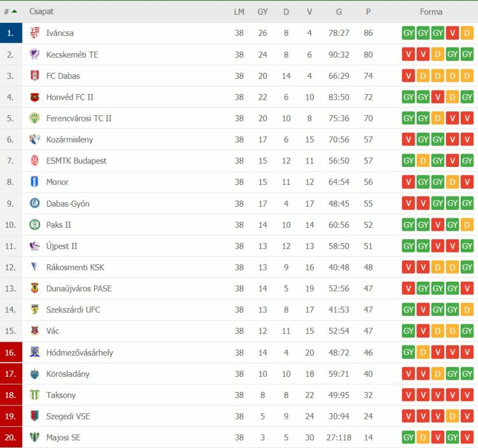Click the Honvéd FC II club badge
This screenshot has width=478, height=448.
35,97
